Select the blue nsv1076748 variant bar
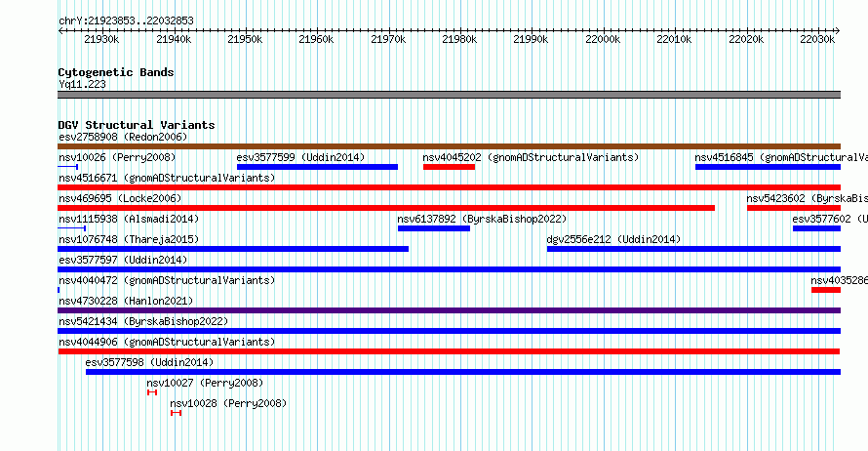The image size is (868, 451). (x=233, y=249)
